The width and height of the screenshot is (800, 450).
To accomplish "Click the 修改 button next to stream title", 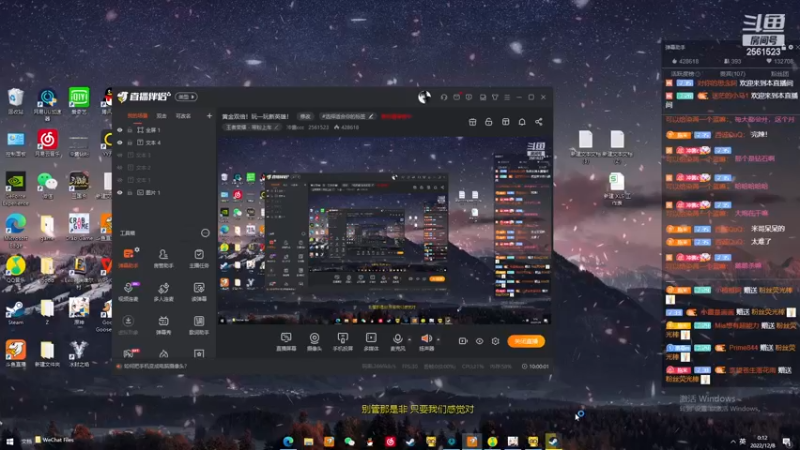I will pyautogui.click(x=305, y=116).
